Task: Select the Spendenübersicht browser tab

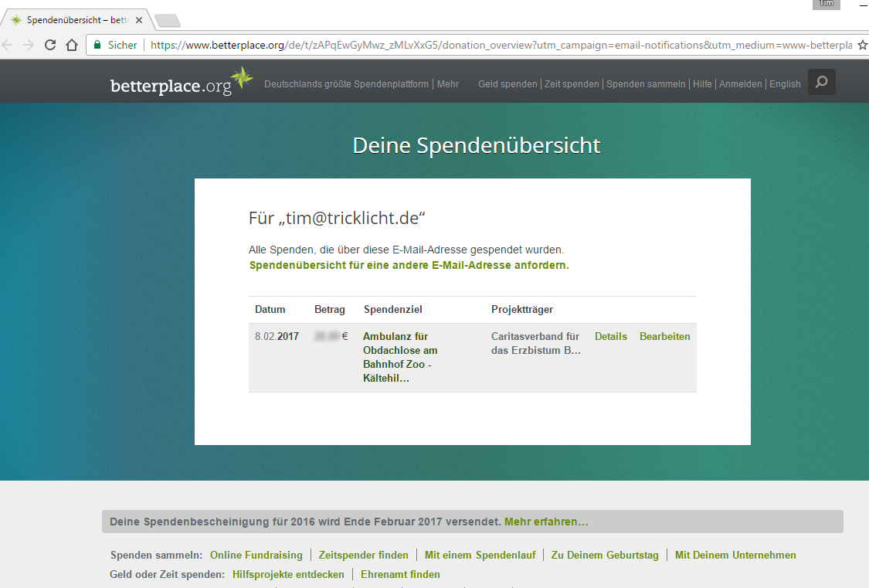Action: (76, 20)
